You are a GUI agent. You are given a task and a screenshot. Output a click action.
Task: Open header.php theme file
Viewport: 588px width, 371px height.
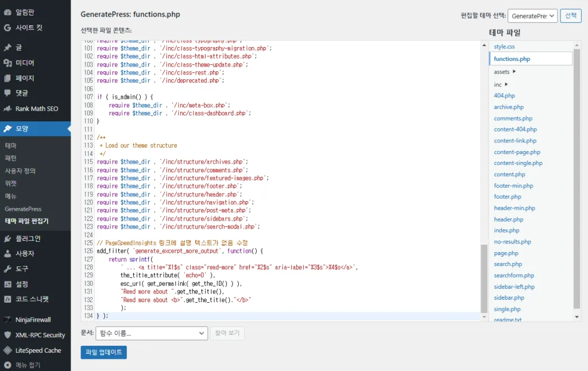click(x=509, y=219)
